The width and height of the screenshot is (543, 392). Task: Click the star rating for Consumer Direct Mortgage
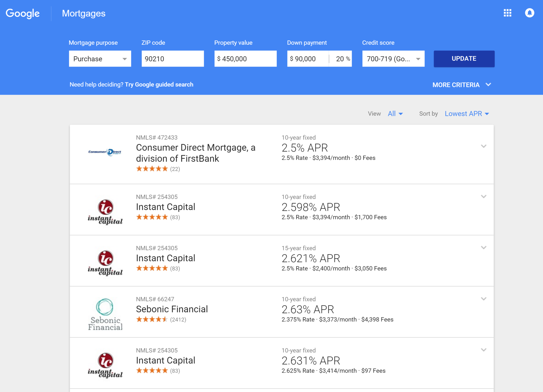(152, 169)
